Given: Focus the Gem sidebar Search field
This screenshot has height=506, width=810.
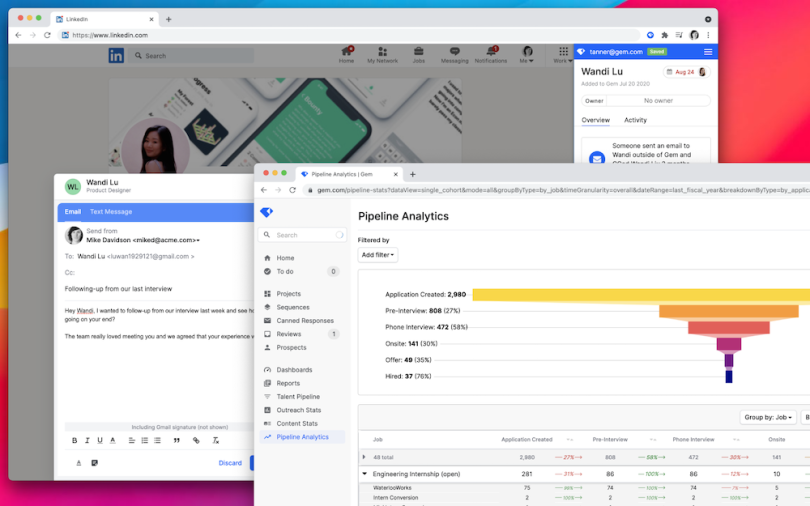Looking at the screenshot, I should [302, 235].
